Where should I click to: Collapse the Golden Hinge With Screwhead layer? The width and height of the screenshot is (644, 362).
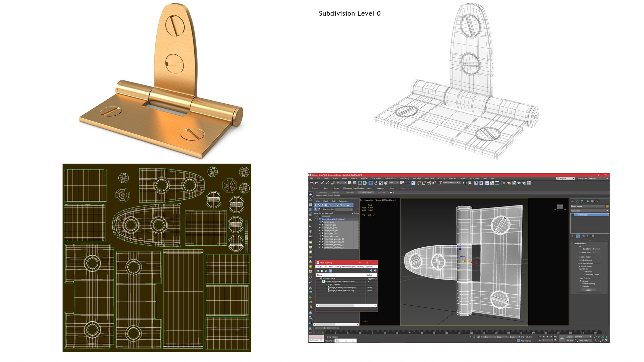point(315,219)
